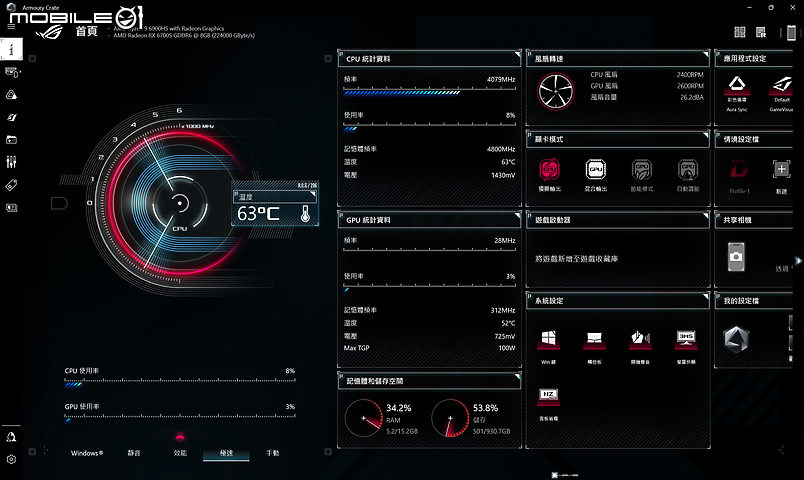This screenshot has height=480, width=804.
Task: Open the shared camera phone icon
Action: coord(736,256)
